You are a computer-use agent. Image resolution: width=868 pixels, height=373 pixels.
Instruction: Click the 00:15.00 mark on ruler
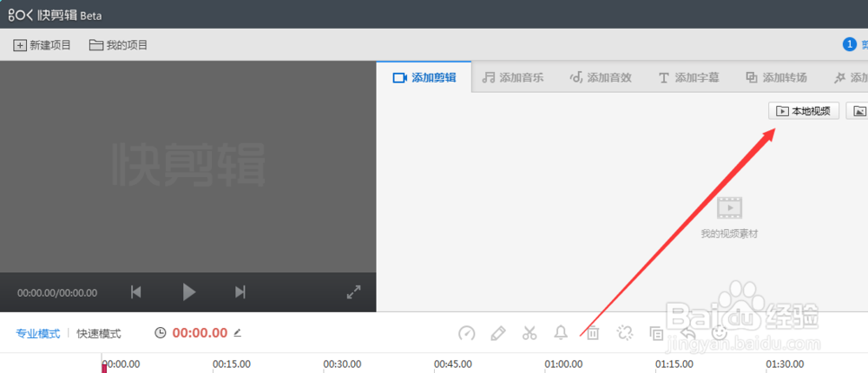[232, 363]
